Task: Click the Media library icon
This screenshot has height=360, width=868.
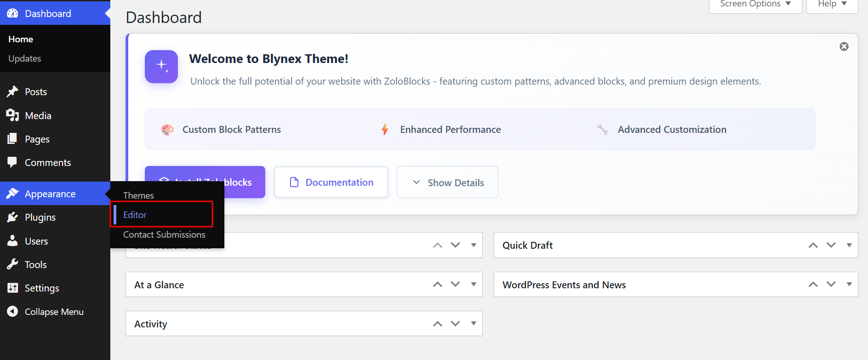Action: (12, 115)
